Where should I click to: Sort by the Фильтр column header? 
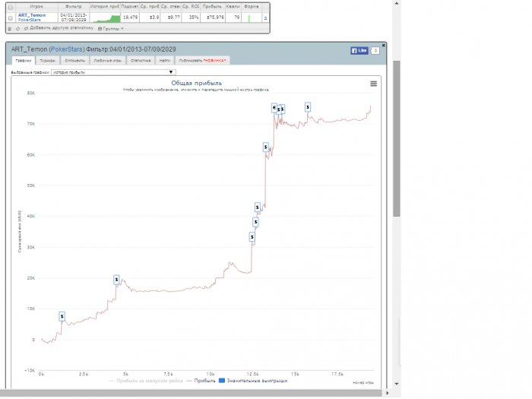(74, 7)
